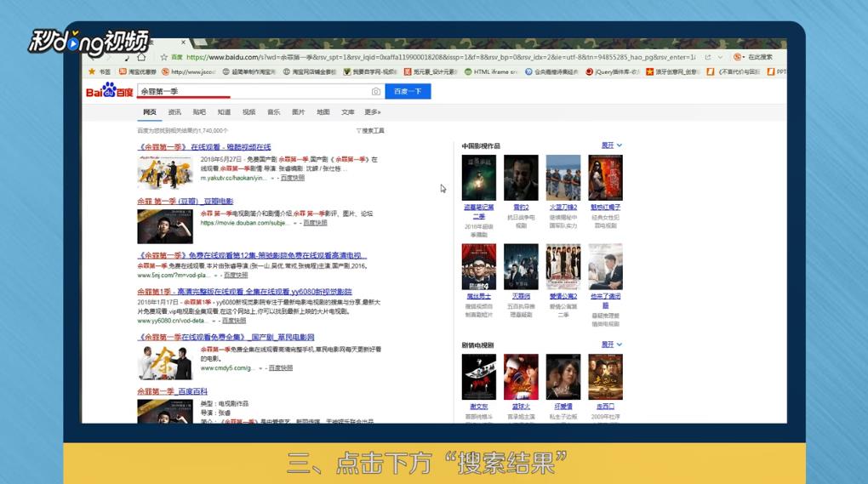
Task: Open the HTML iframe bookmark
Action: [x=490, y=72]
